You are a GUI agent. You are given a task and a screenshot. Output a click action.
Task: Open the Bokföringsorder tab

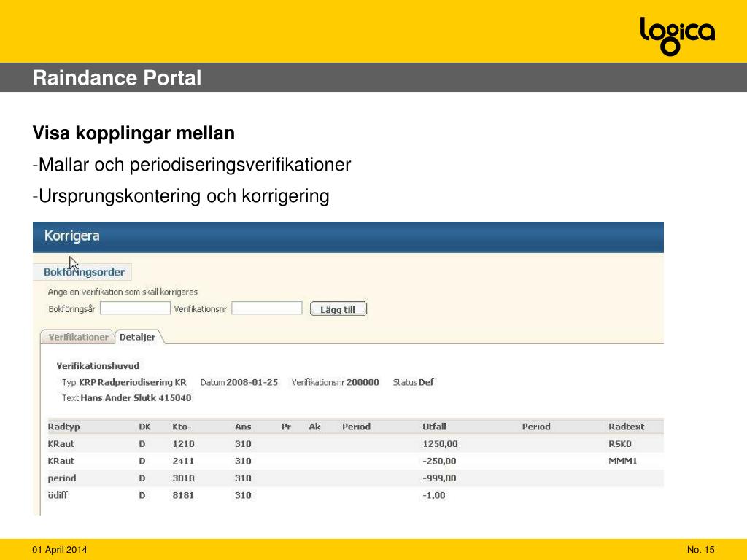84,272
